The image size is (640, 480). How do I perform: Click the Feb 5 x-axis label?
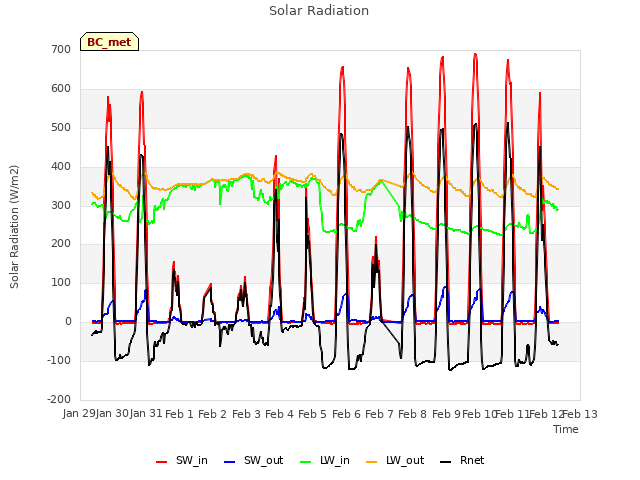click(312, 414)
